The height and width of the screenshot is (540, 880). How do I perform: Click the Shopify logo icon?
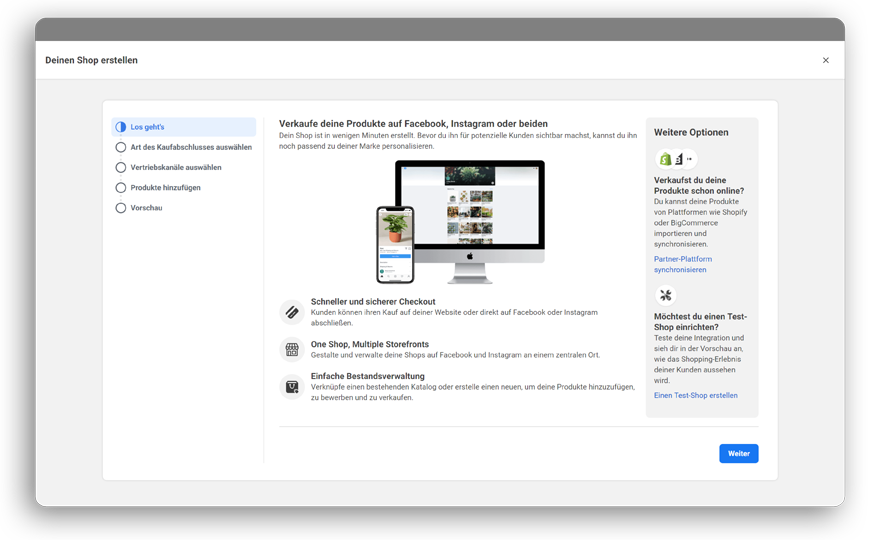[x=665, y=159]
